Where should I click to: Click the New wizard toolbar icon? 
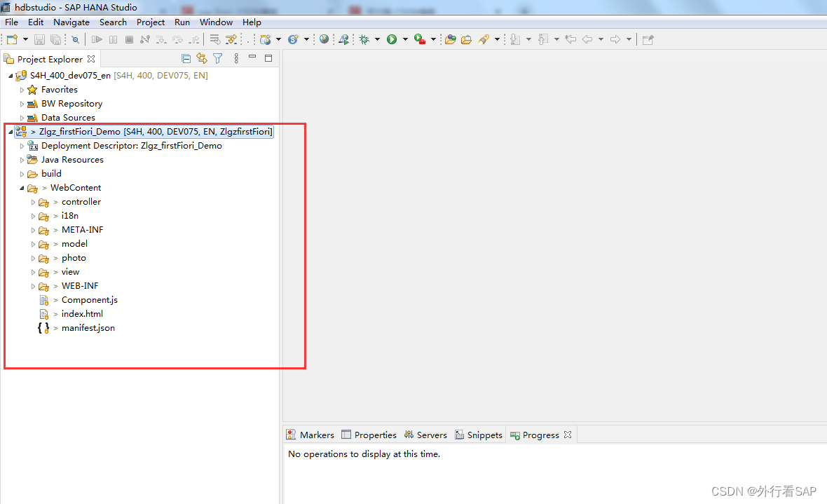[x=12, y=39]
